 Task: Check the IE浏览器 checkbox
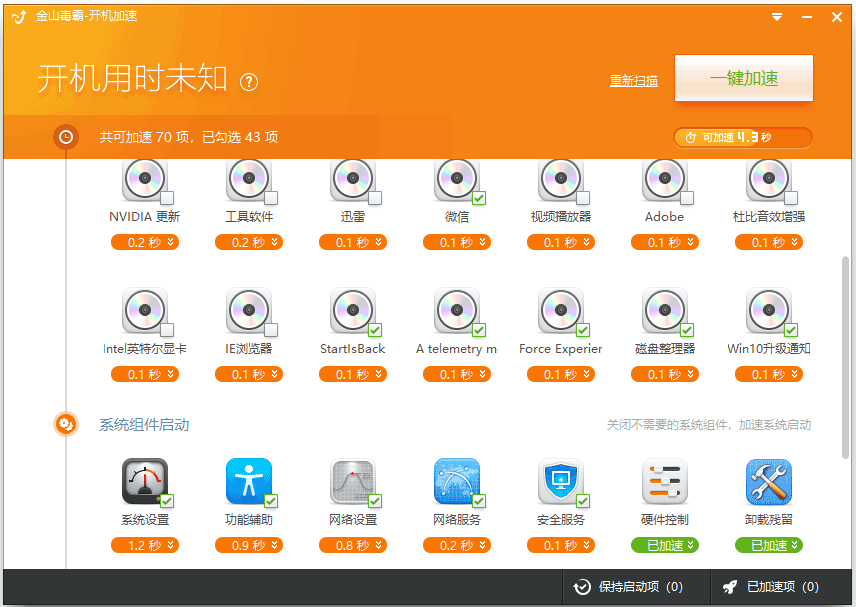coord(271,330)
